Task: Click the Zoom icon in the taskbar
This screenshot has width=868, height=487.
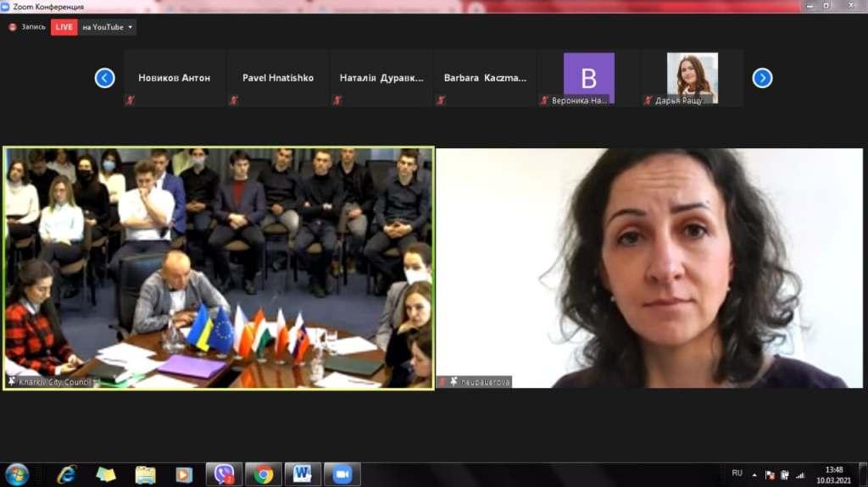Action: [342, 474]
